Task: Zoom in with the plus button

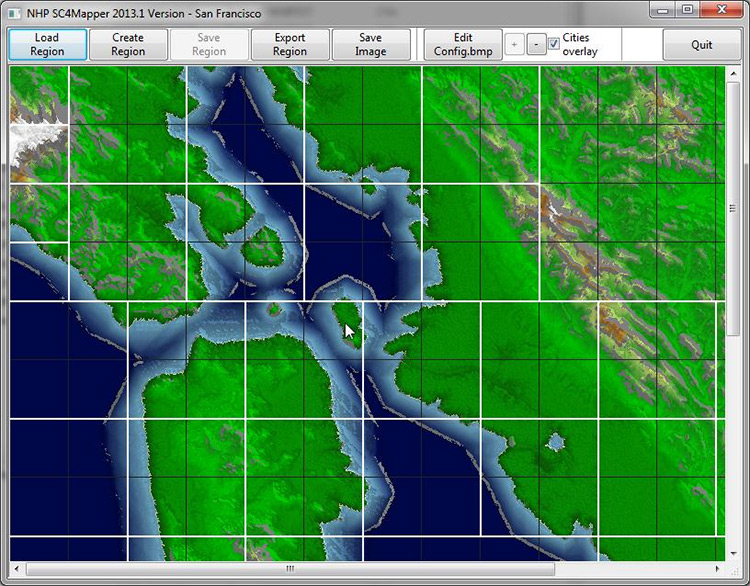Action: point(514,44)
